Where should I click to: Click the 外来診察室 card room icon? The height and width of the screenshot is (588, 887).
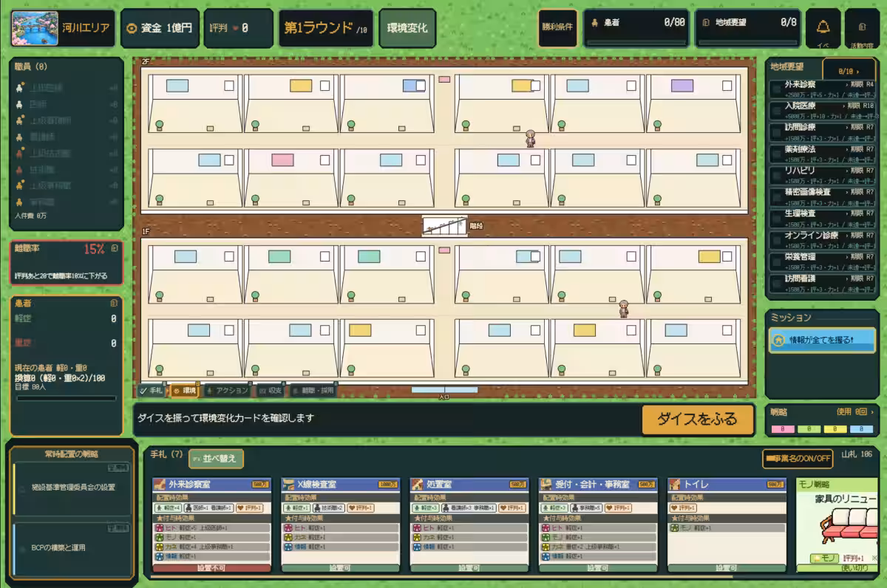coord(160,485)
